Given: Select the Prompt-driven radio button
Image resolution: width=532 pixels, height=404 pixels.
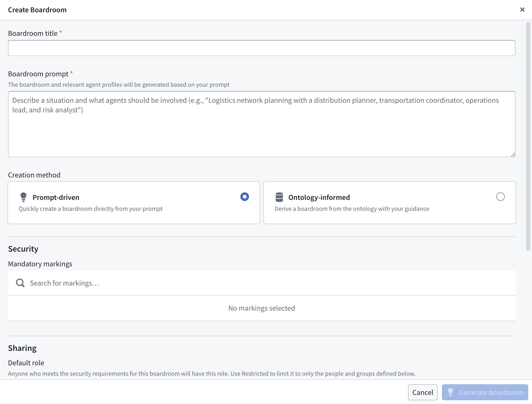Looking at the screenshot, I should [244, 197].
